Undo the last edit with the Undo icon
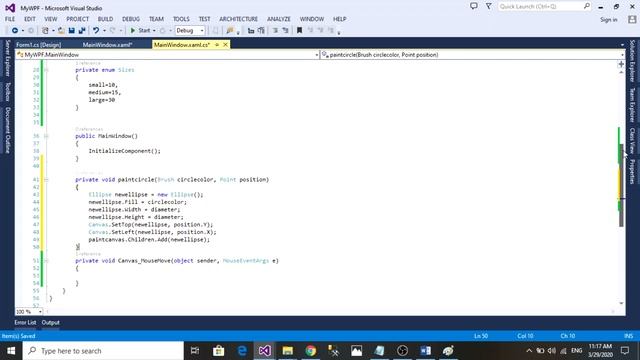The image size is (640, 360). (x=96, y=30)
